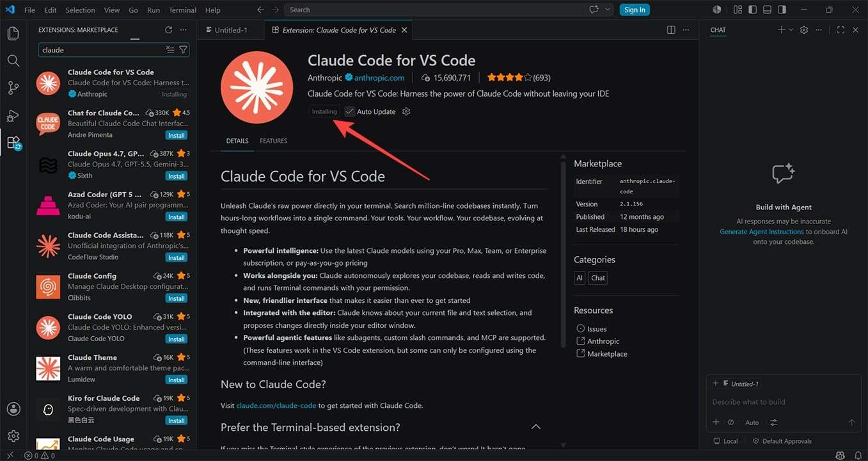
Task: Collapse the Prefer Terminal-based extension section
Action: tap(536, 427)
